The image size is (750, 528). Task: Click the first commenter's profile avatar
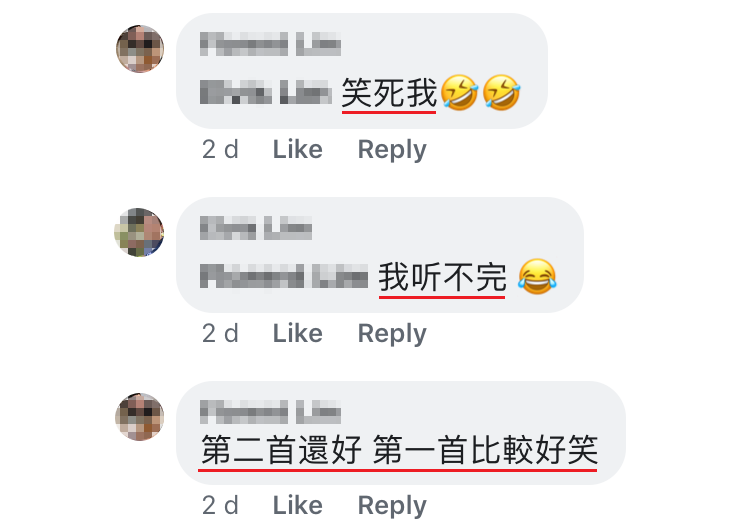coord(140,49)
